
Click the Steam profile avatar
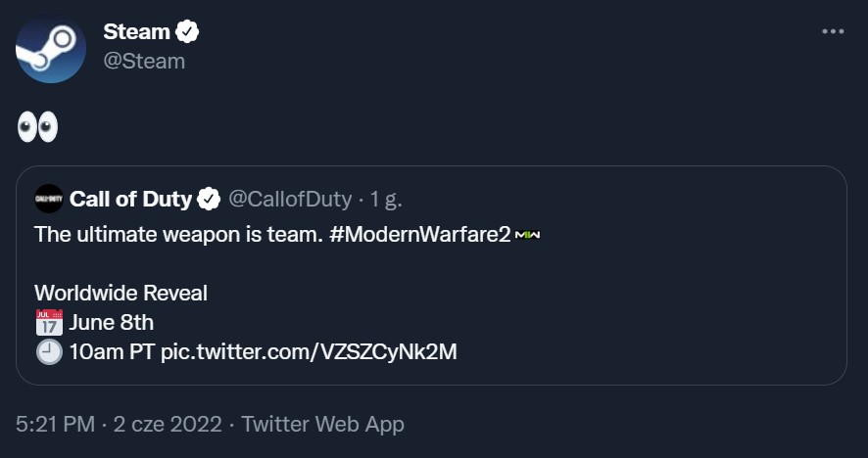click(51, 48)
